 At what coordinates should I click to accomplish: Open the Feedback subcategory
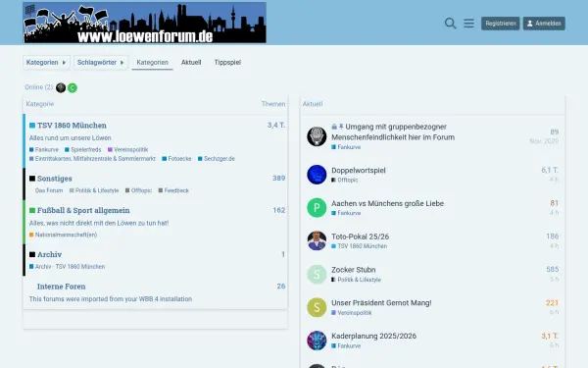(x=173, y=190)
